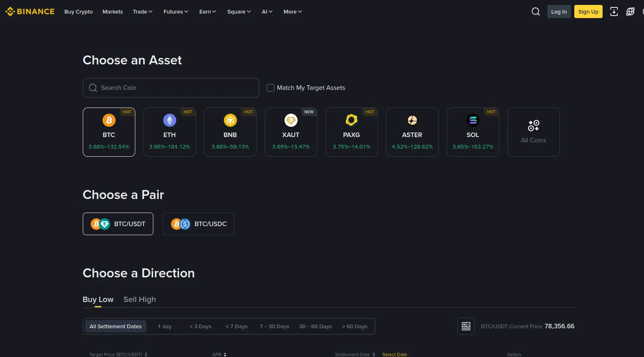Open the language globe icon
The width and height of the screenshot is (644, 357).
630,11
